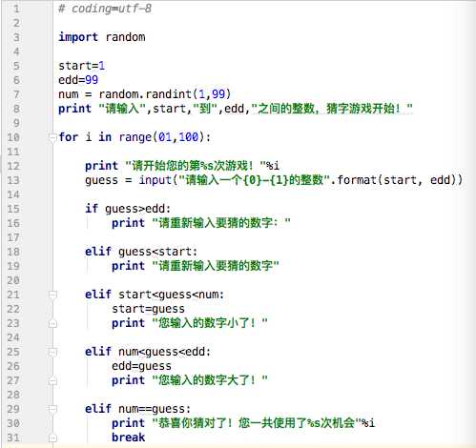
Task: Click the fold end marker beside 'break' line
Action: tap(52, 438)
